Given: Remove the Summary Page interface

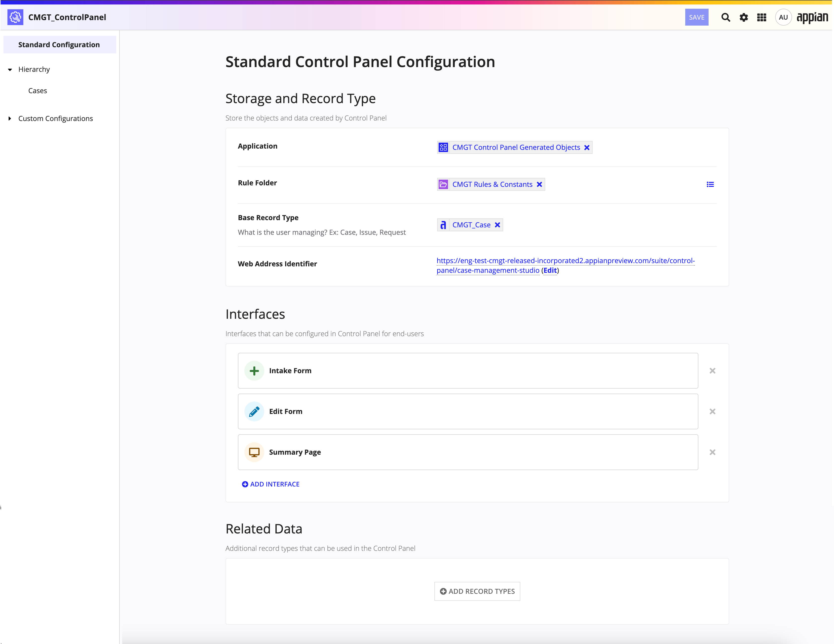Looking at the screenshot, I should 712,452.
